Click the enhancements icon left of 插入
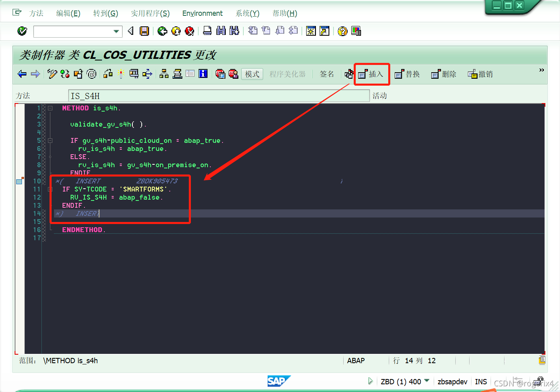 pos(349,74)
